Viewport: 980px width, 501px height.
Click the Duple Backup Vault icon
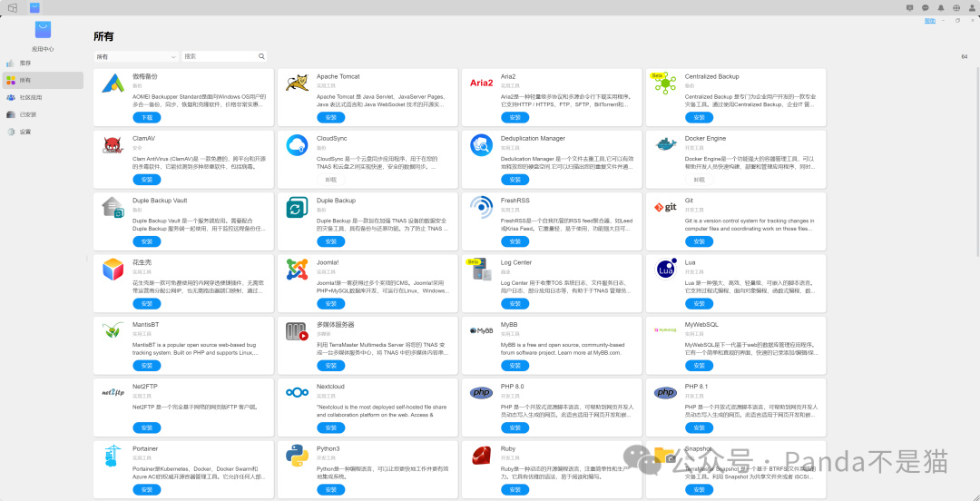[x=113, y=207]
